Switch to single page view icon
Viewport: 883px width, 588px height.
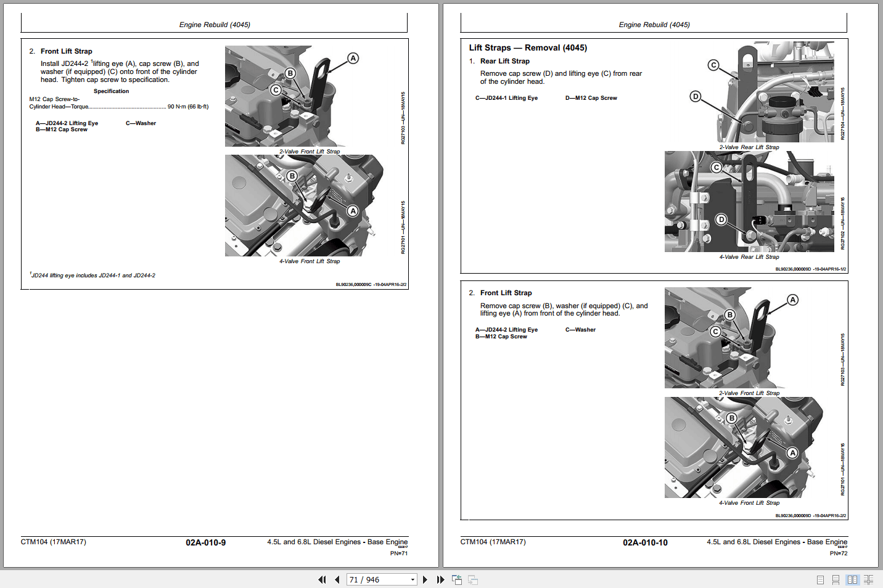click(x=820, y=579)
